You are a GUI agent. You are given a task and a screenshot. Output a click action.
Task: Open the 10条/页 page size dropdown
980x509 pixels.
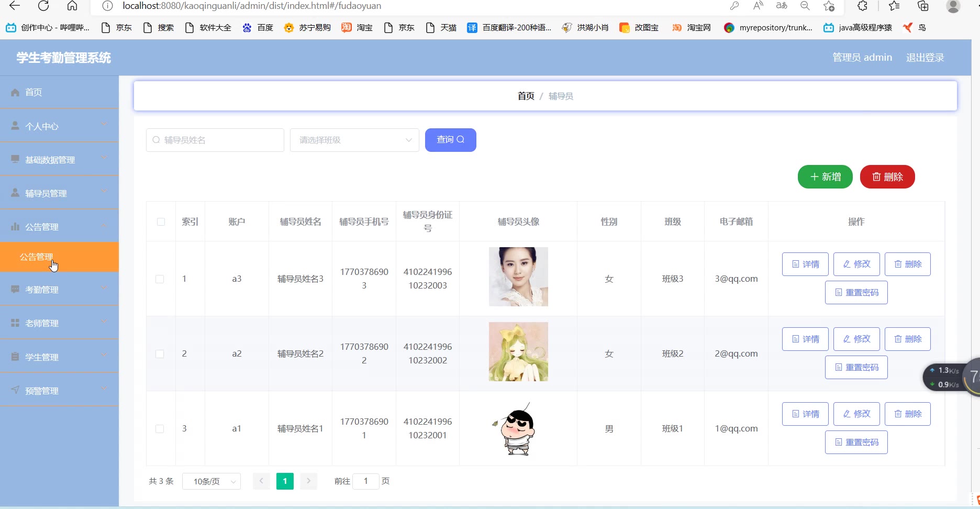(x=211, y=481)
